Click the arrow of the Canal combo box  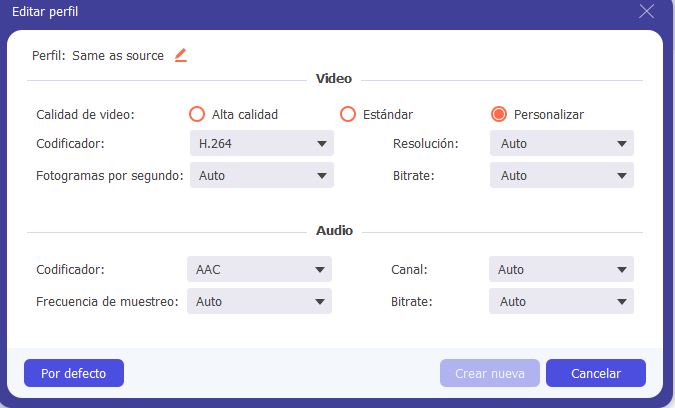(622, 270)
